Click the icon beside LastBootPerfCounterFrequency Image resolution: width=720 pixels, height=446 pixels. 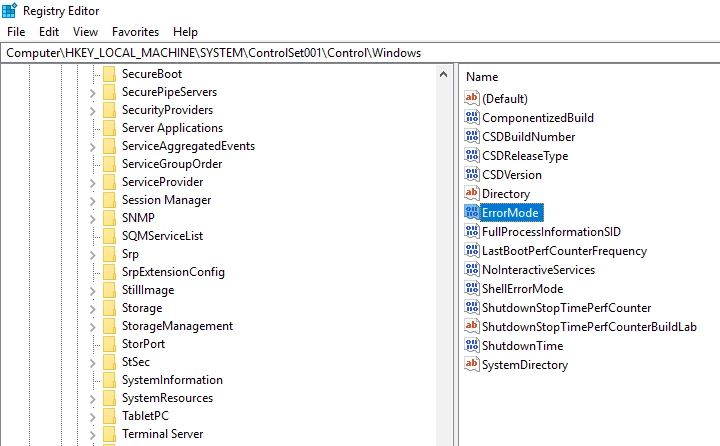coord(472,250)
